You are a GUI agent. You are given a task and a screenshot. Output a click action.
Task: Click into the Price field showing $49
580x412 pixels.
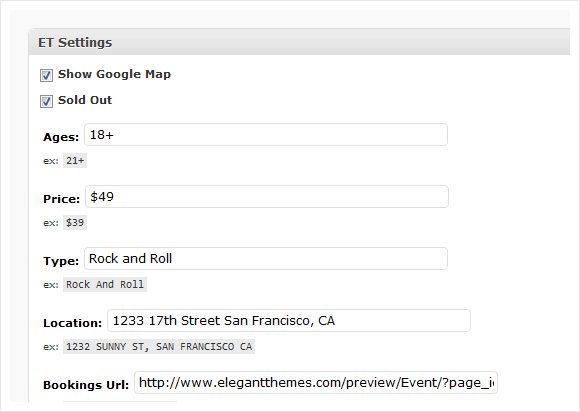coord(267,197)
